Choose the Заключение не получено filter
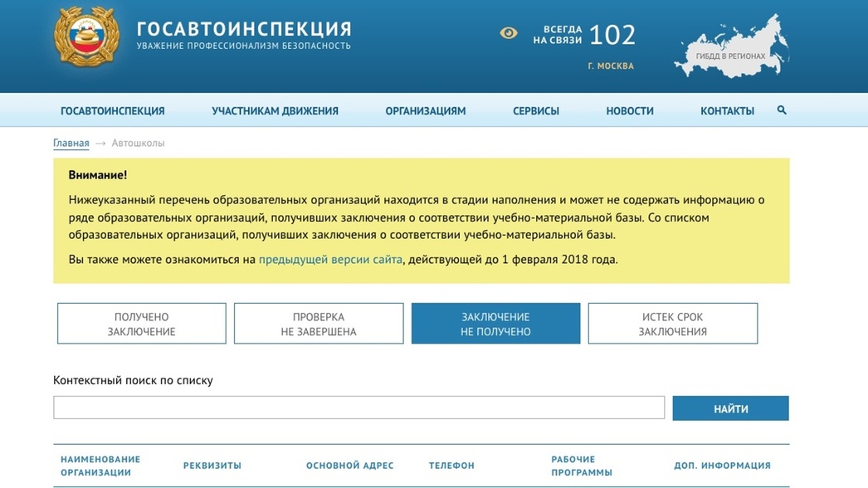 [495, 324]
